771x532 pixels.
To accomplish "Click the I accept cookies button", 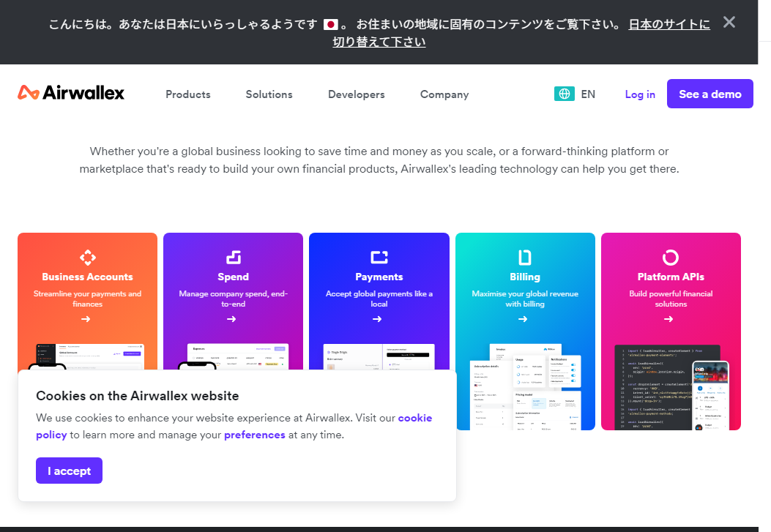I will coord(69,471).
